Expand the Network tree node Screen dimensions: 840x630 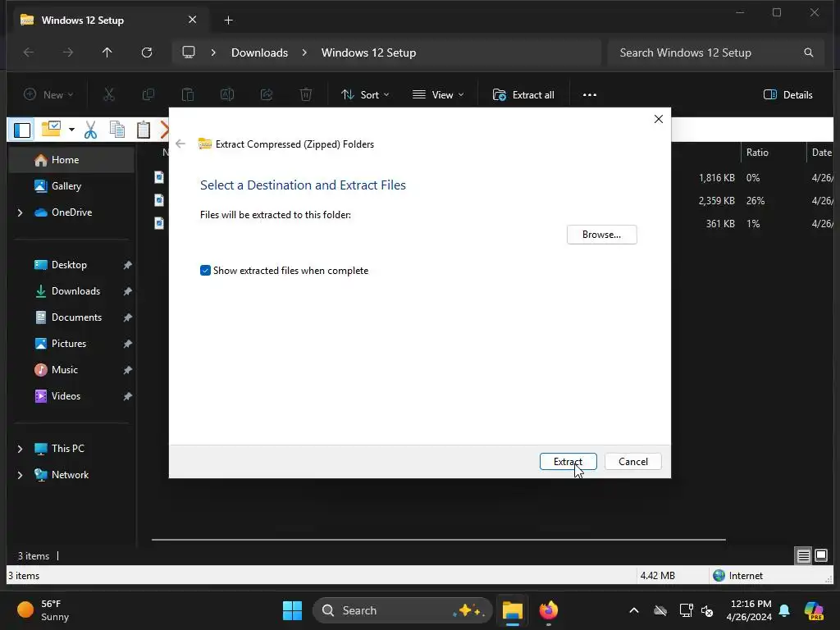coord(20,475)
